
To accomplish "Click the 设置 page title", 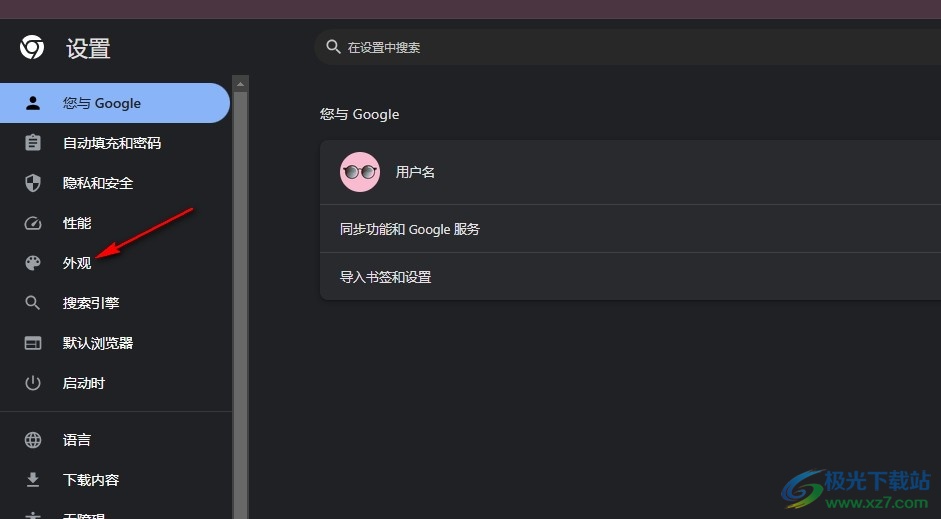I will tap(88, 49).
